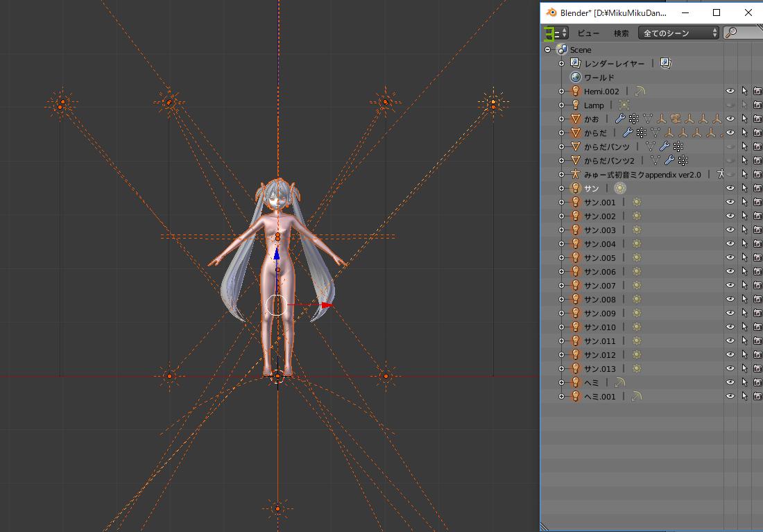763x532 pixels.
Task: Expand the からだパンツ2 mesh entry
Action: [562, 161]
